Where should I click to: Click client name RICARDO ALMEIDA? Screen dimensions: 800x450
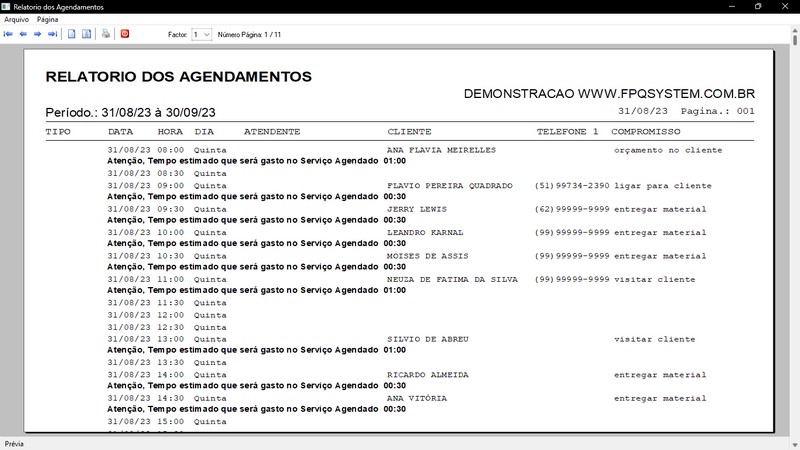pos(428,375)
